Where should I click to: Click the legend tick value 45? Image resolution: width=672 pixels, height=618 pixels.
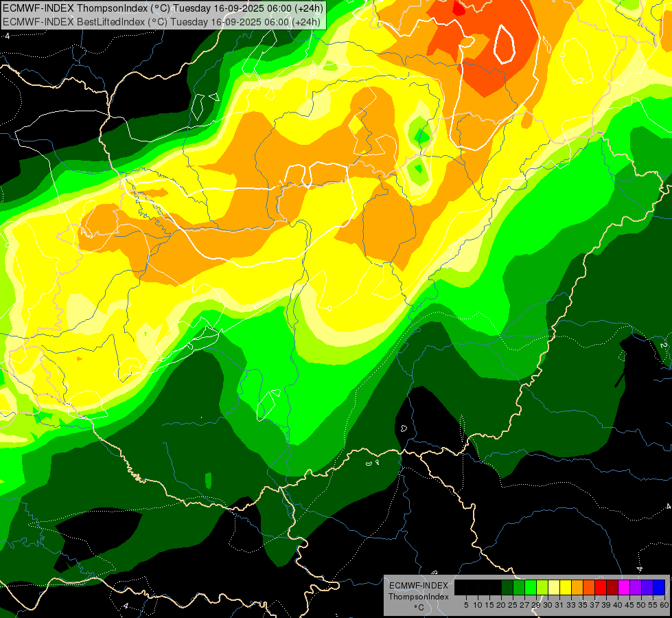629,605
